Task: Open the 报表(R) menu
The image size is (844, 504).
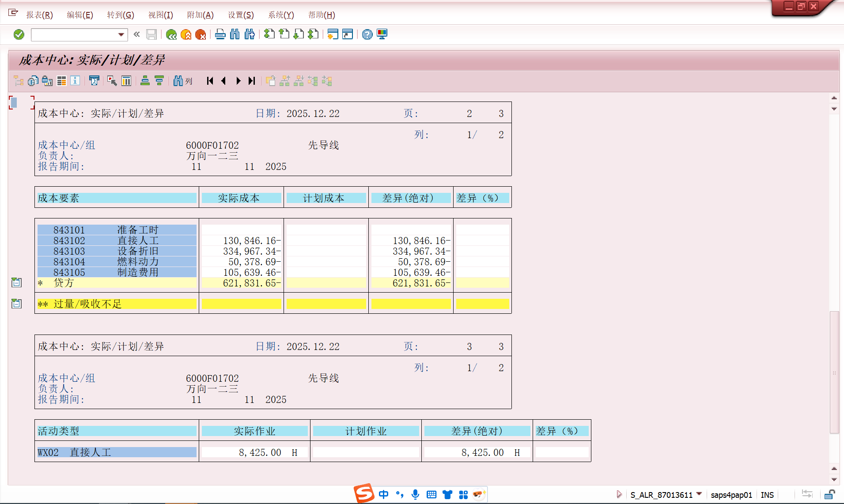Action: 39,15
